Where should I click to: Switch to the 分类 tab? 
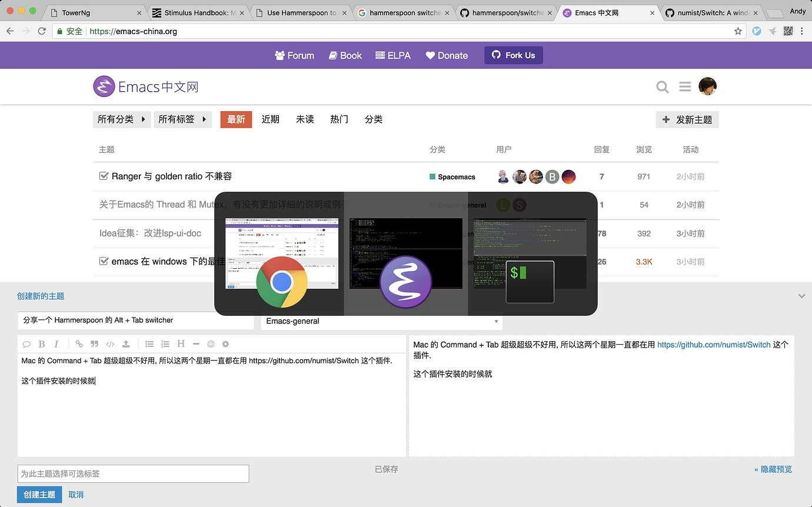(x=374, y=119)
